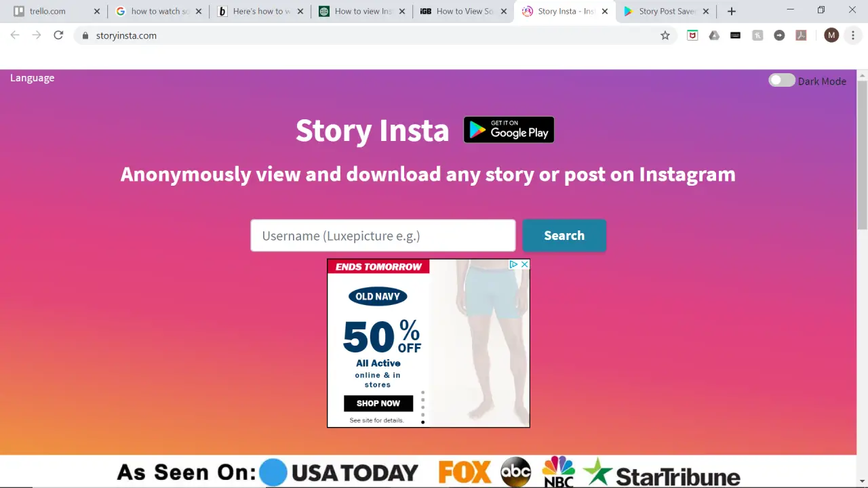Click the Google Drive extension icon
The height and width of the screenshot is (488, 868).
coord(714,35)
